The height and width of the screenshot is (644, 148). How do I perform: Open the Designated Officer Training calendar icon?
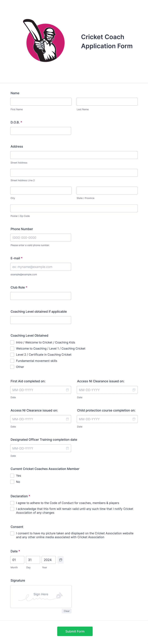tap(67, 448)
